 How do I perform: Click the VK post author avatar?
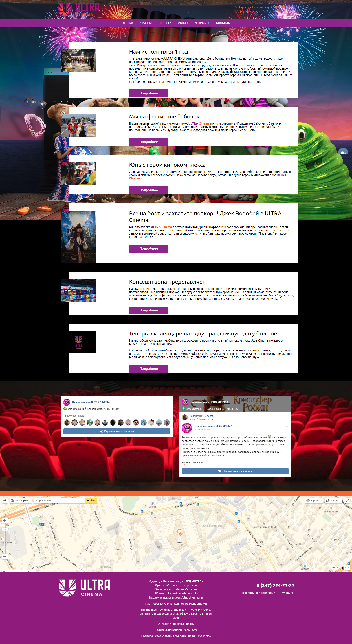click(x=187, y=428)
